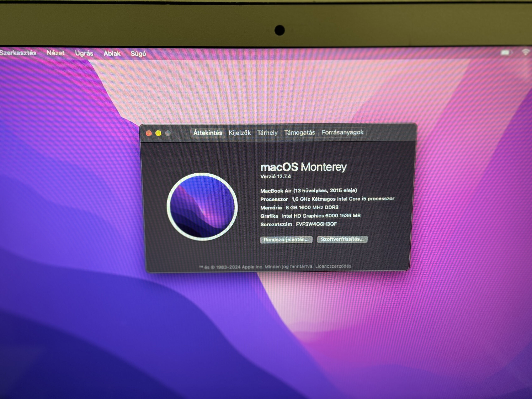
Task: Switch to the Támogatás tab
Action: point(299,133)
